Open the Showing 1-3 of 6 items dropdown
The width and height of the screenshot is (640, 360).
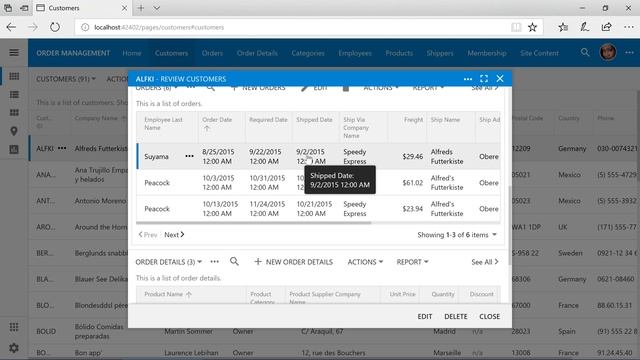click(x=457, y=235)
